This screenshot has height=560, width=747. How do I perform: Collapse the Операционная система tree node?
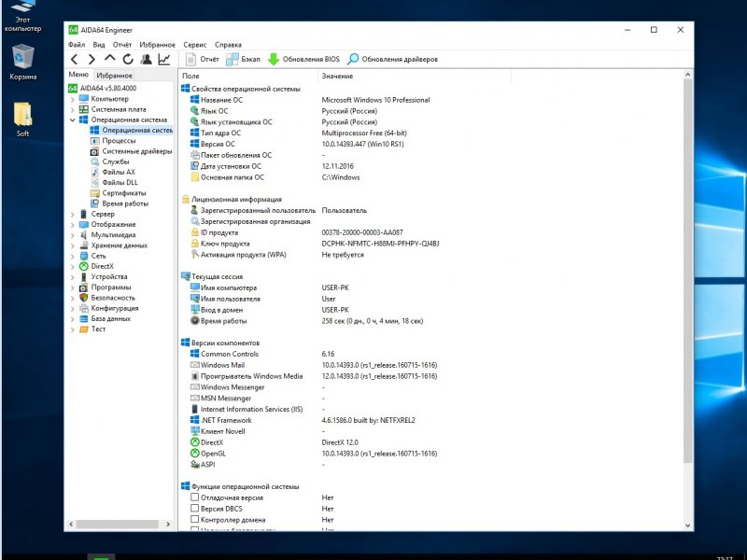point(73,120)
